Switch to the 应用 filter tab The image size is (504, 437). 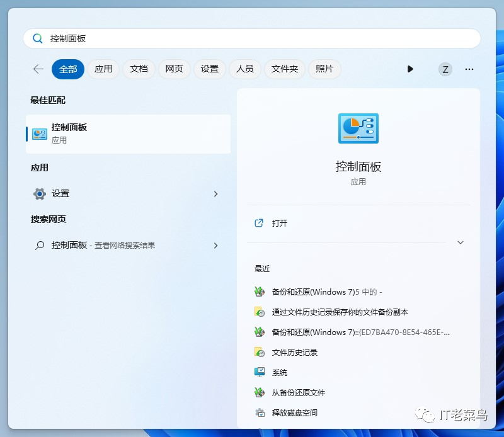(103, 69)
